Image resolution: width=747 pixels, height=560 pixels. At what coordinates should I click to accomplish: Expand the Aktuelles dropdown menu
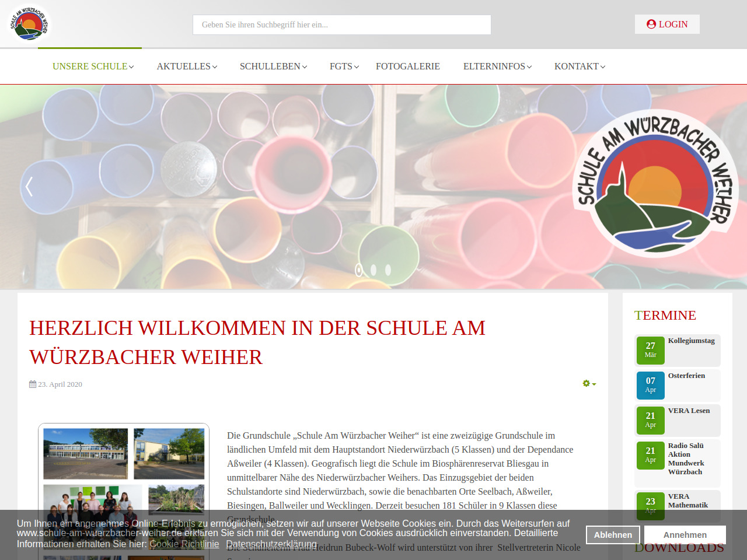click(187, 66)
